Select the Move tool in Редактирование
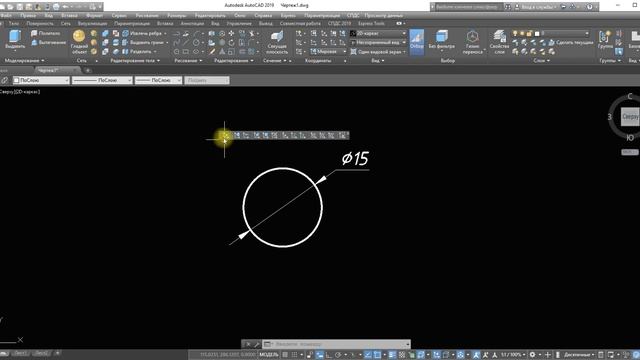 point(231,33)
